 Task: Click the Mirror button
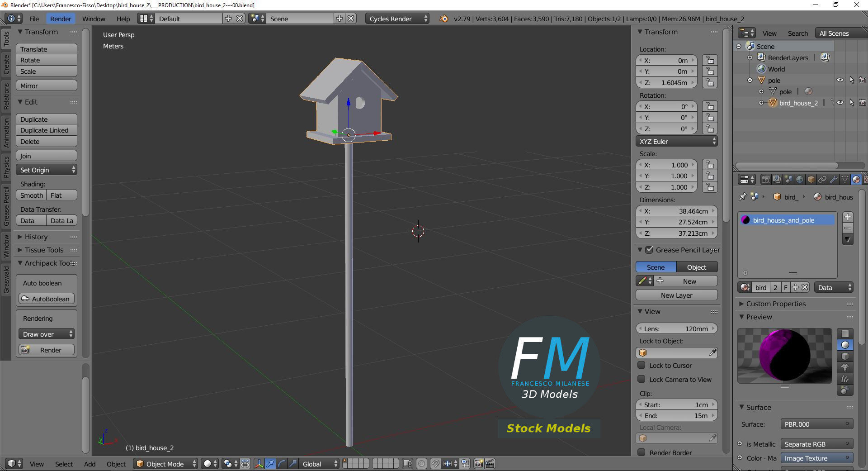point(47,86)
